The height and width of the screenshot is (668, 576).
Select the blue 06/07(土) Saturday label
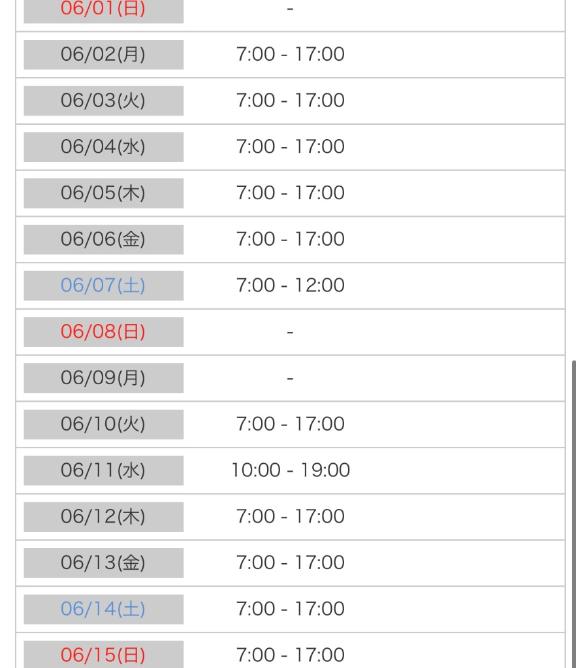pyautogui.click(x=104, y=285)
